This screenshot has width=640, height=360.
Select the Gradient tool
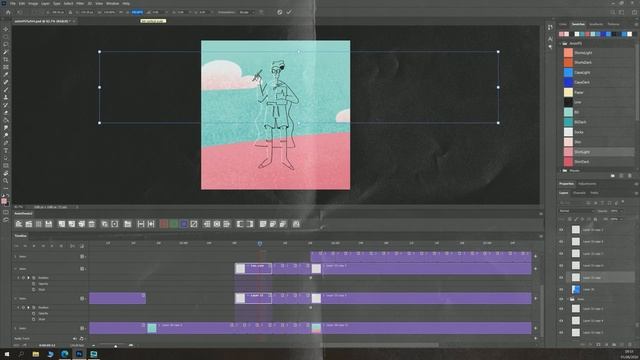tap(5, 120)
